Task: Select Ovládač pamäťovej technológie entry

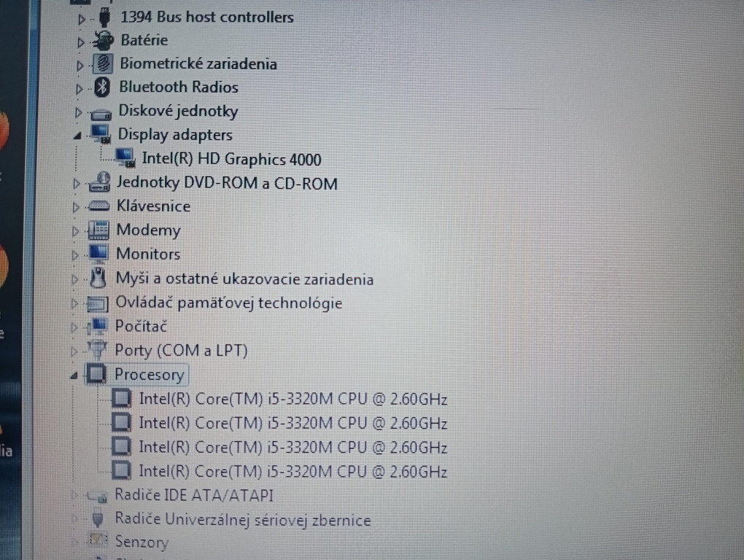Action: point(229,303)
